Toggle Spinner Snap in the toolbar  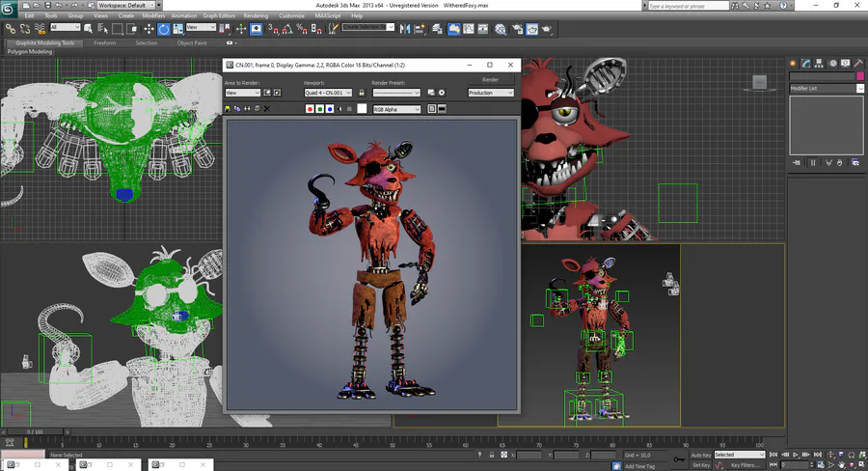point(316,29)
